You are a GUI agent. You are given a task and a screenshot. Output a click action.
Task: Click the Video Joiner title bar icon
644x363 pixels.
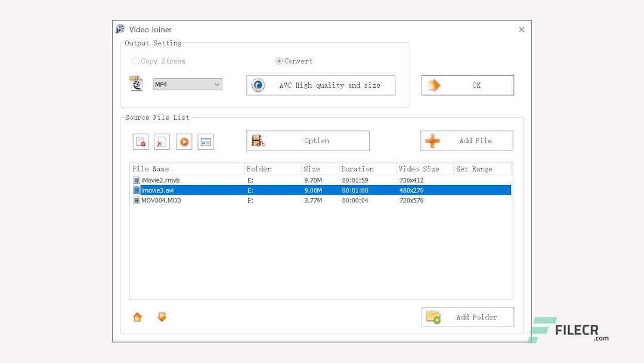(120, 29)
